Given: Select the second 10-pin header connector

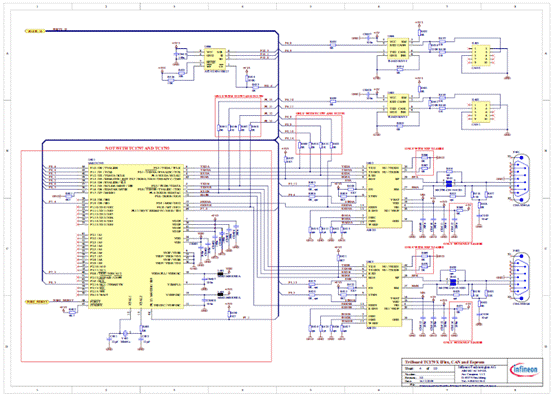Looking at the screenshot, I should pyautogui.click(x=481, y=112).
